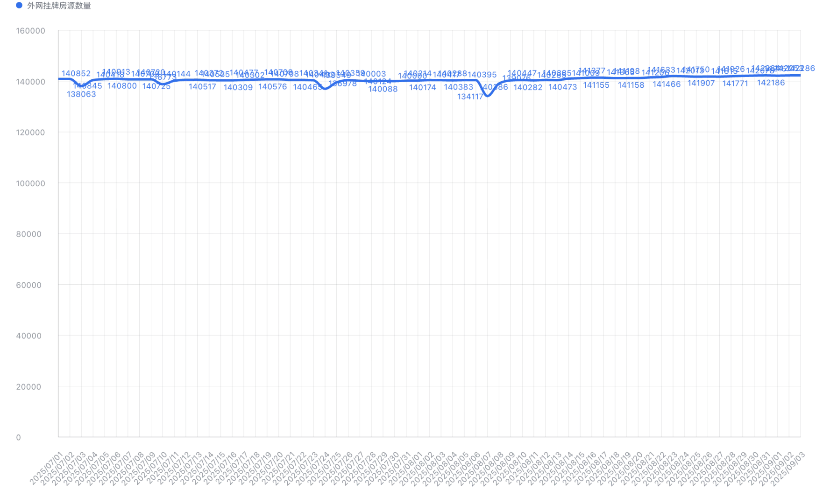The height and width of the screenshot is (504, 823).
Task: Click the y-axis label 60000
Action: point(28,285)
